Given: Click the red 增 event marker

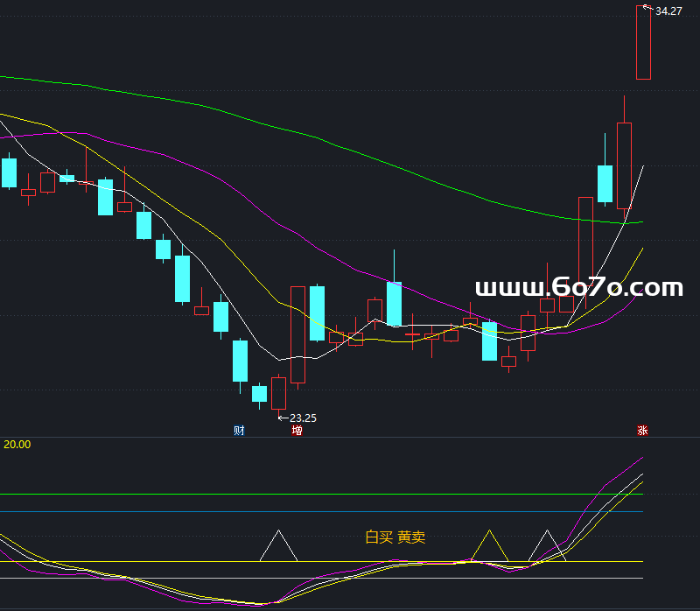Looking at the screenshot, I should [x=297, y=431].
